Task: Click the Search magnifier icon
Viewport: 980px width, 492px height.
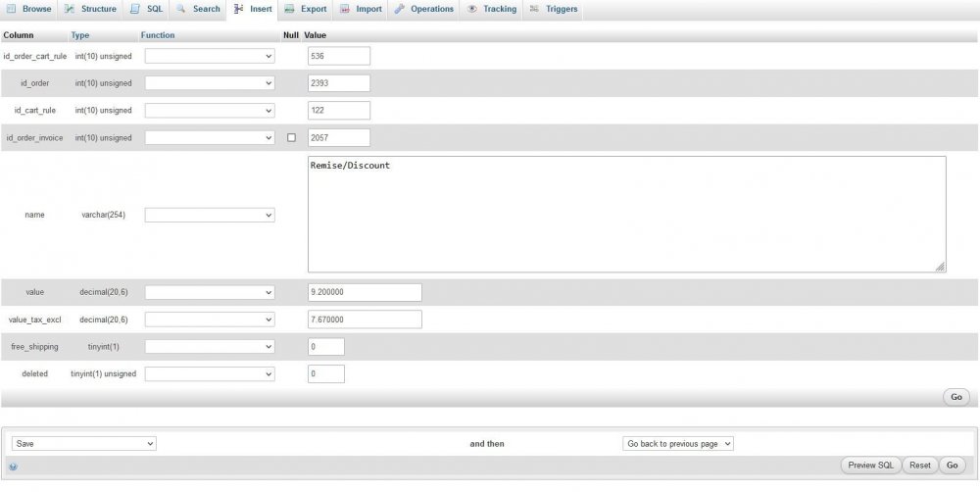Action: click(180, 9)
